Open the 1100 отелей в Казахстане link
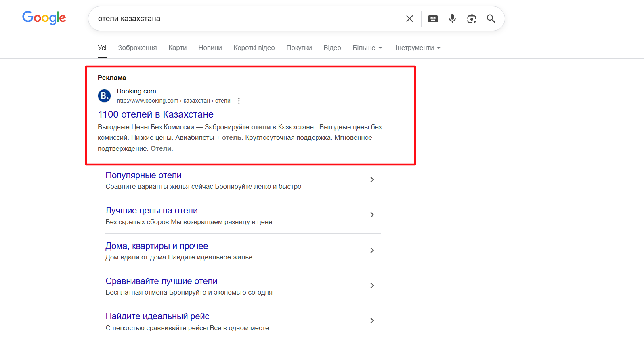Image resolution: width=644 pixels, height=354 pixels. tap(155, 114)
